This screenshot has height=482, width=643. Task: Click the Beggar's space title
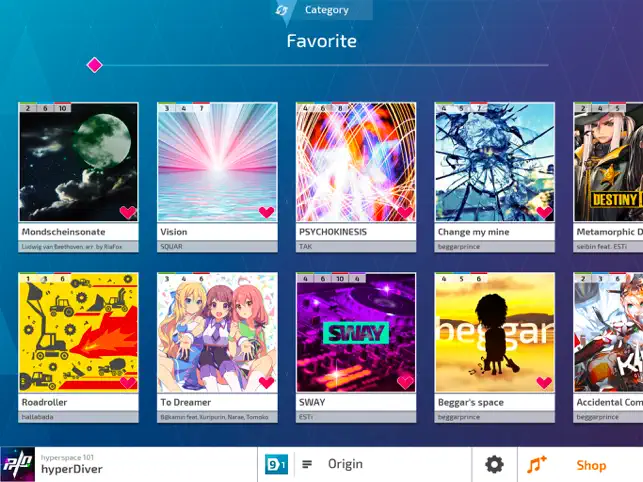[x=471, y=402]
